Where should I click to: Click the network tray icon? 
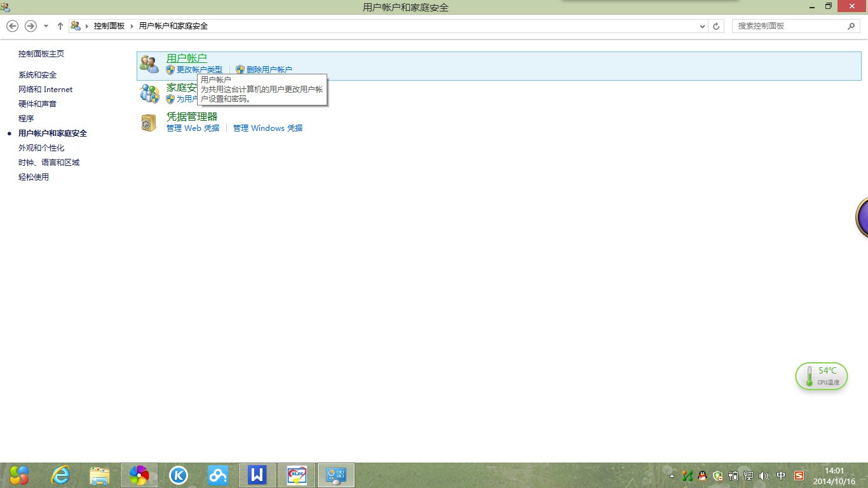pos(749,475)
